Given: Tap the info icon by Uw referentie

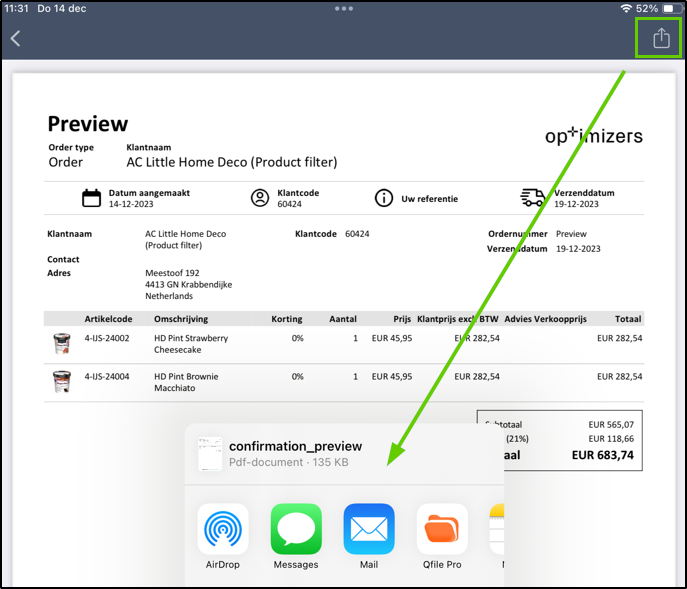Looking at the screenshot, I should coord(384,198).
